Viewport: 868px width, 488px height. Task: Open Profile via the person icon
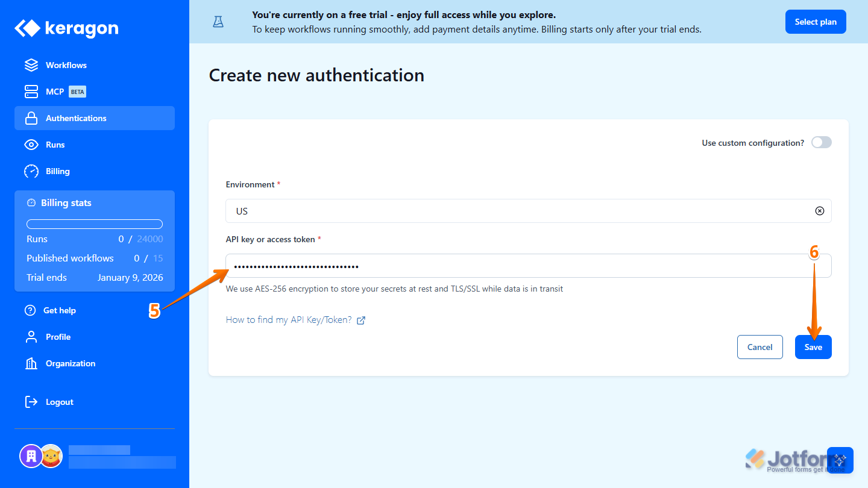pyautogui.click(x=31, y=336)
